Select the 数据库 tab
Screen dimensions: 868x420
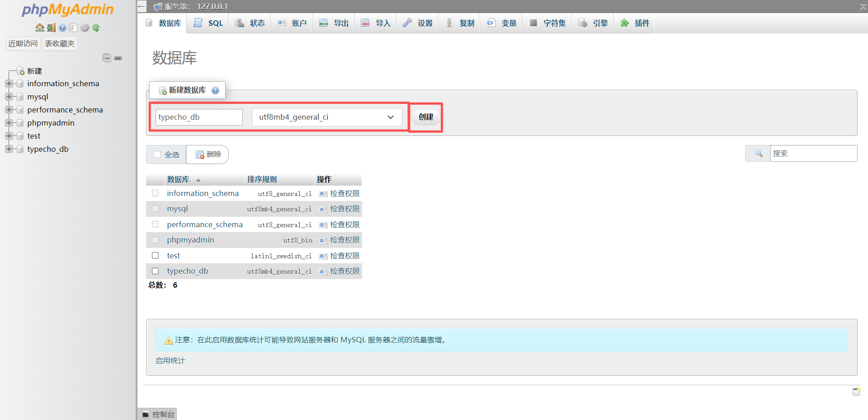point(163,23)
